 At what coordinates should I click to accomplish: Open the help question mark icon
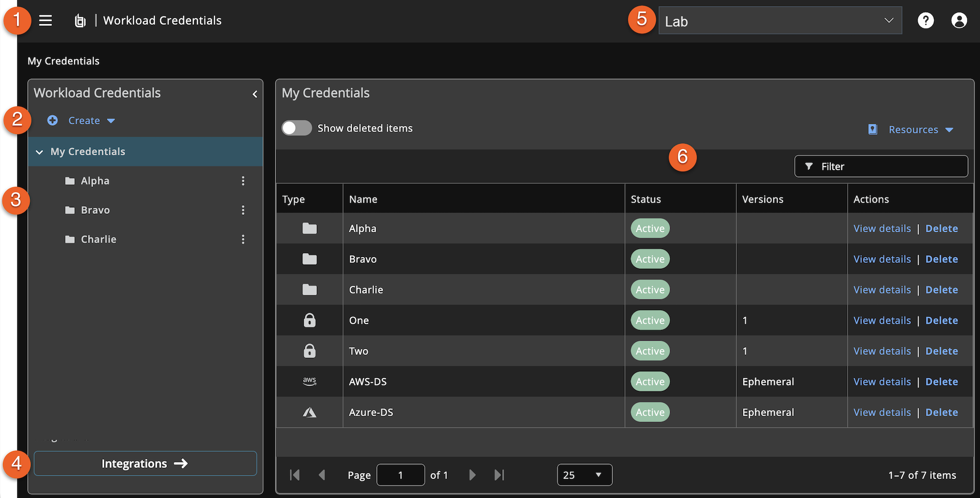[926, 20]
